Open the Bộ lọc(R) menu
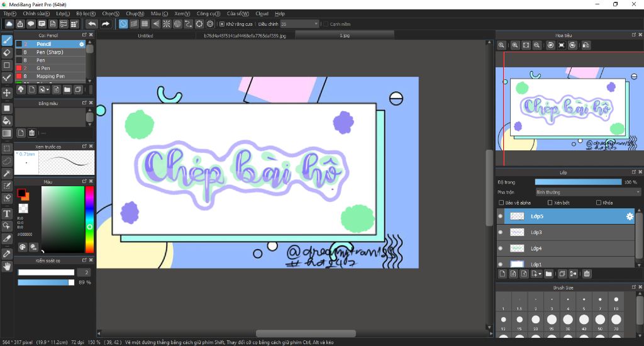Viewport: 644px width, 346px height. coord(86,14)
